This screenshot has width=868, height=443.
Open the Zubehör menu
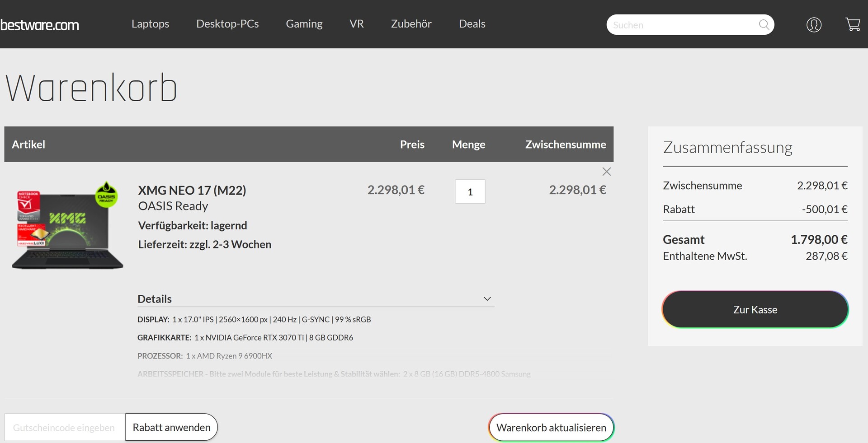(x=411, y=24)
